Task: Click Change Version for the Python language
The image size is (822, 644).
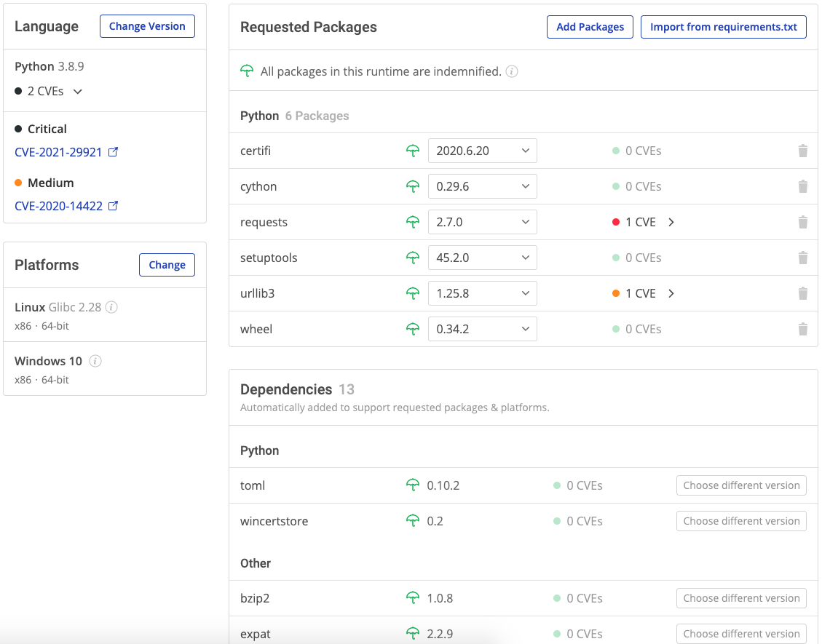Action: (147, 26)
